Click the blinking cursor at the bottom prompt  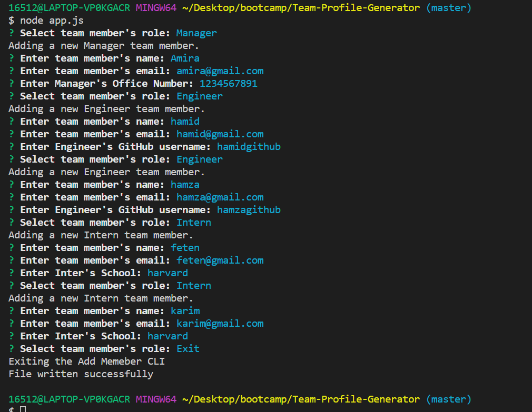pos(21,408)
